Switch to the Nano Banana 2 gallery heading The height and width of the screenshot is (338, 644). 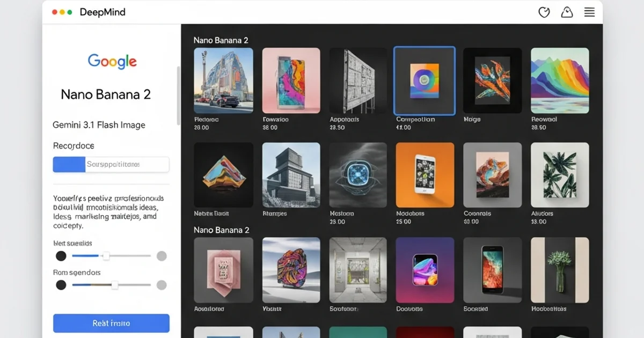pos(222,40)
